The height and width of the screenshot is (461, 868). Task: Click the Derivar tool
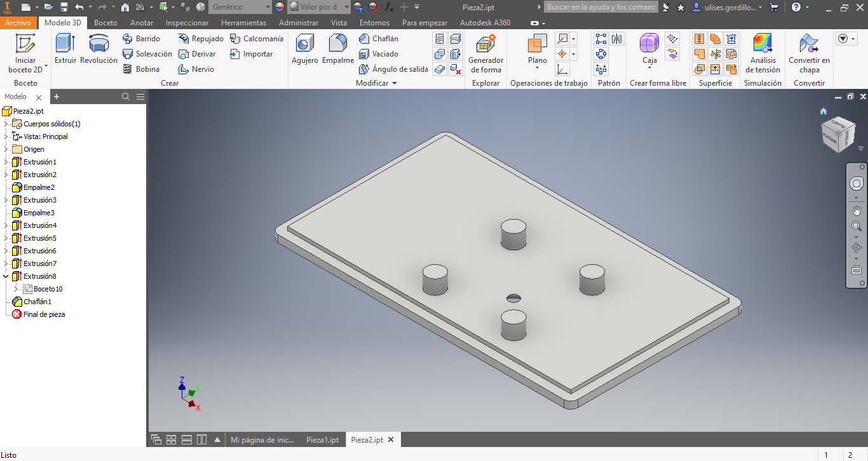(x=197, y=54)
